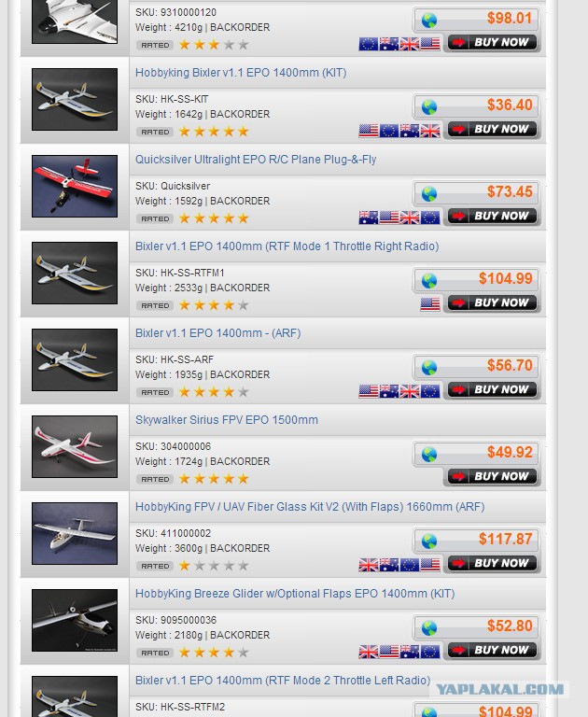Click the Skywalker Sirius product thumbnail

tap(75, 447)
